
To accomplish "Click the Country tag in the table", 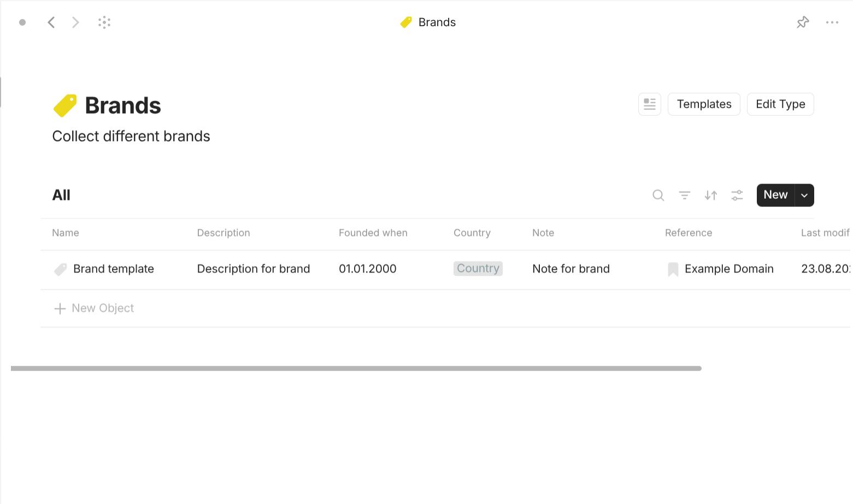I will pyautogui.click(x=478, y=268).
